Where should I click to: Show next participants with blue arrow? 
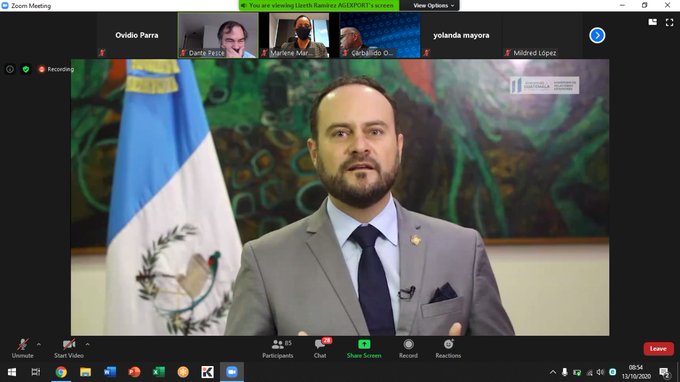point(597,35)
